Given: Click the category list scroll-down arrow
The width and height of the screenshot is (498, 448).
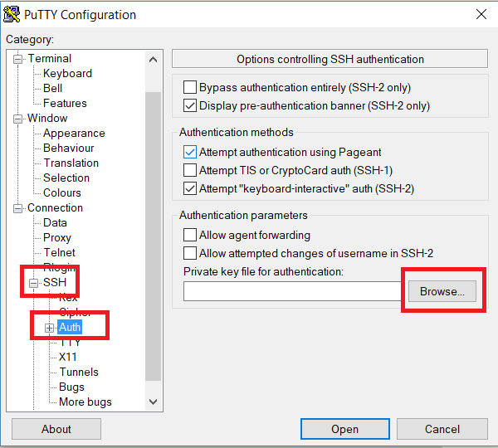Looking at the screenshot, I should tap(153, 402).
